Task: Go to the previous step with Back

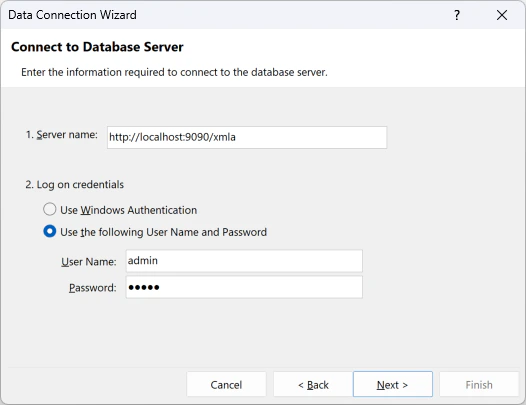Action: coord(313,384)
